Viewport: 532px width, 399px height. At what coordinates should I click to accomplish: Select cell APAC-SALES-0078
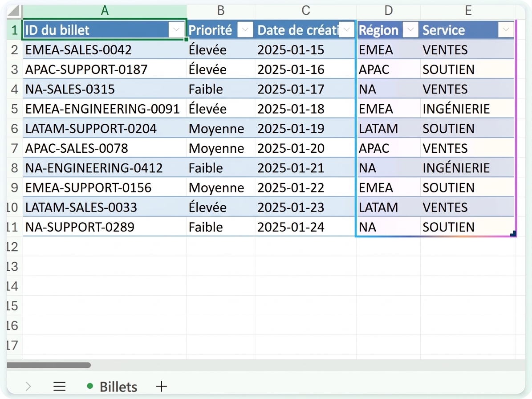click(105, 148)
